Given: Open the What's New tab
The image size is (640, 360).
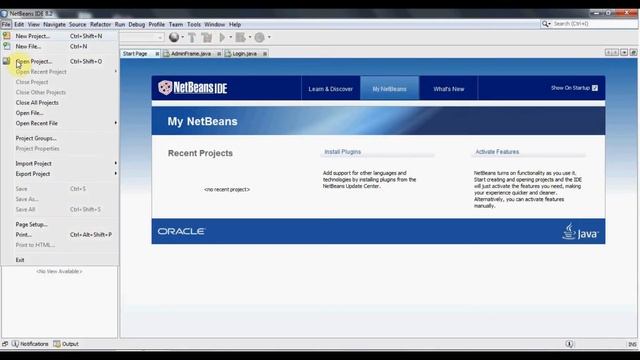Looking at the screenshot, I should [449, 89].
